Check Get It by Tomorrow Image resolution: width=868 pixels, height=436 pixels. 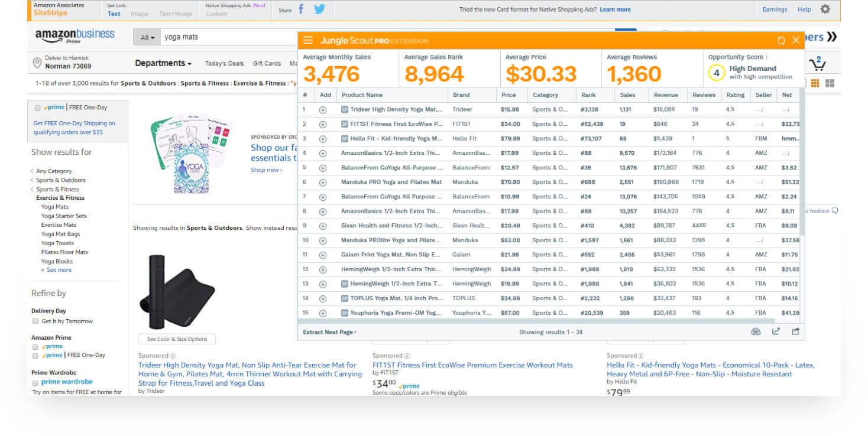[x=35, y=321]
